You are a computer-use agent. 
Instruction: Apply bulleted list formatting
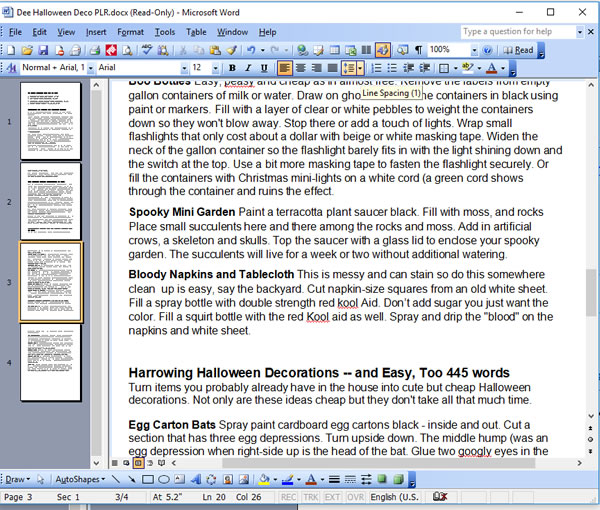pyautogui.click(x=392, y=68)
